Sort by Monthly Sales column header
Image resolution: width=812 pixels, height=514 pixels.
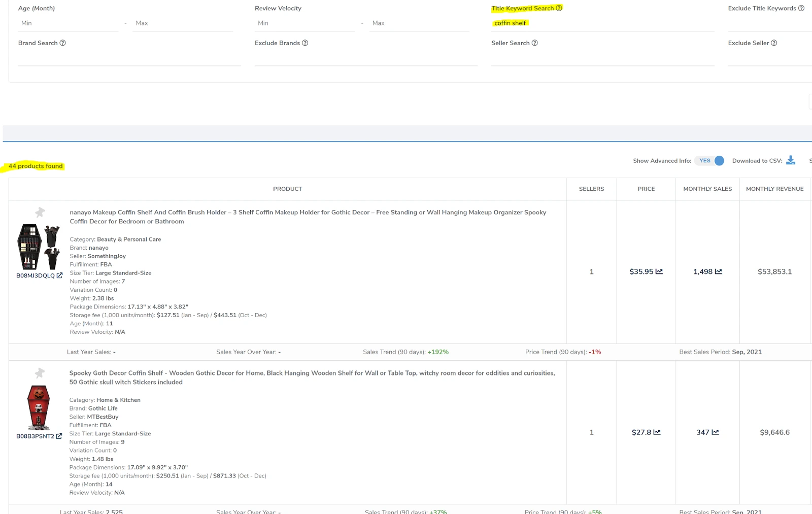click(x=707, y=189)
